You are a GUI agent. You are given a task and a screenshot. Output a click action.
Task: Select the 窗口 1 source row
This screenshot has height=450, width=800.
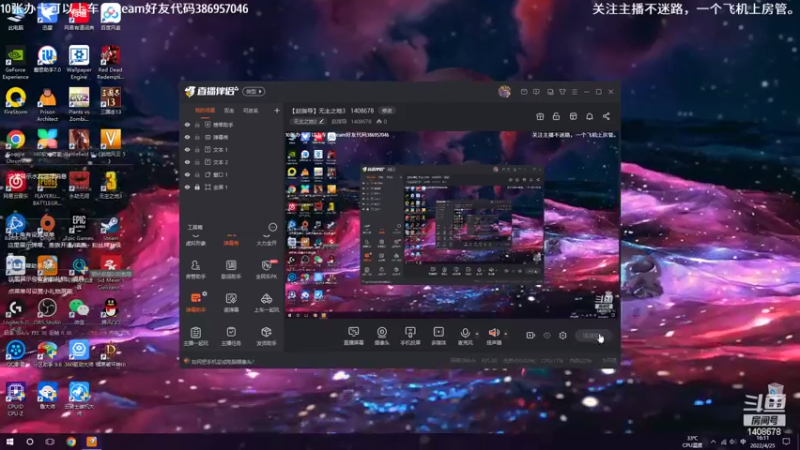(x=232, y=174)
